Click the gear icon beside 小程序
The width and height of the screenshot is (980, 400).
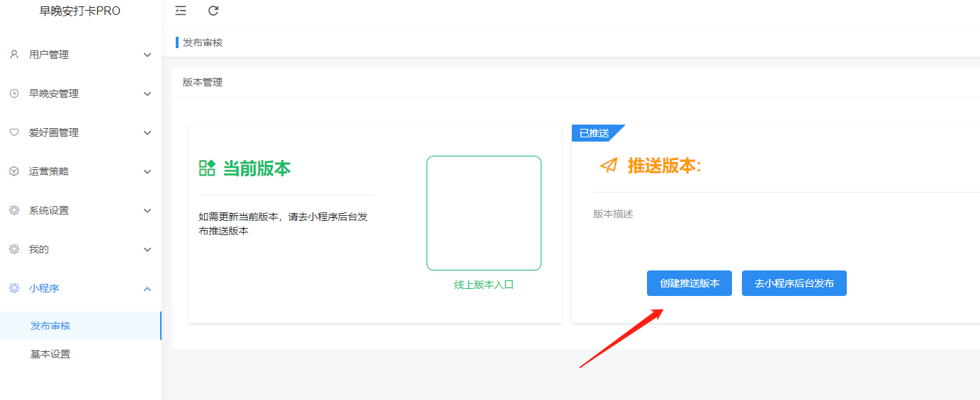14,288
